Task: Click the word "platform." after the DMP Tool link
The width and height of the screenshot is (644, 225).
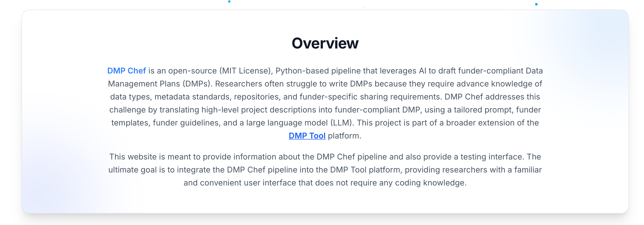Action: tap(344, 136)
